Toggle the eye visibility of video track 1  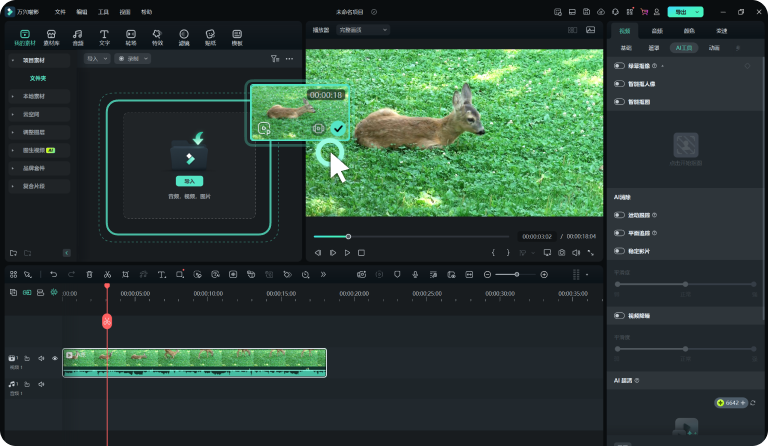(x=55, y=358)
